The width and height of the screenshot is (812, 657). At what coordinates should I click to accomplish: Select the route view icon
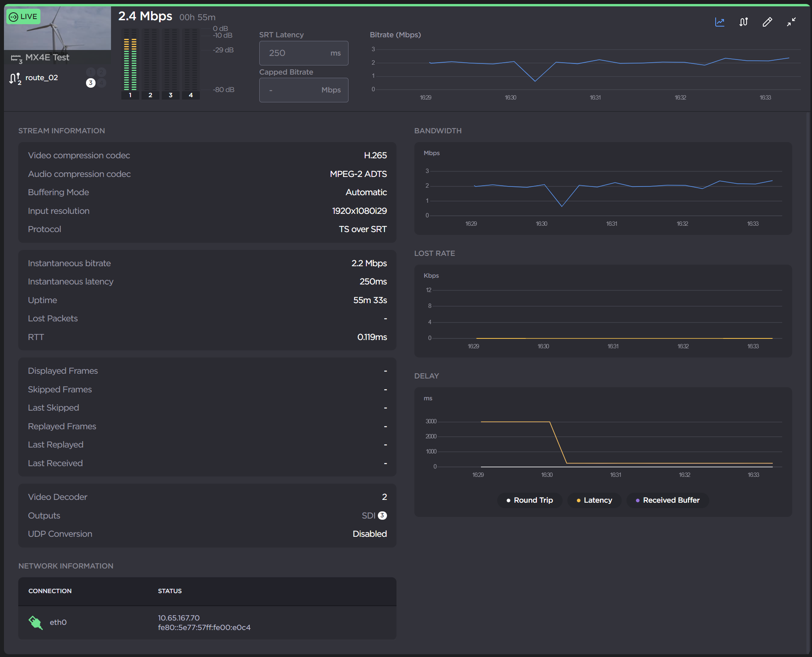pyautogui.click(x=743, y=22)
